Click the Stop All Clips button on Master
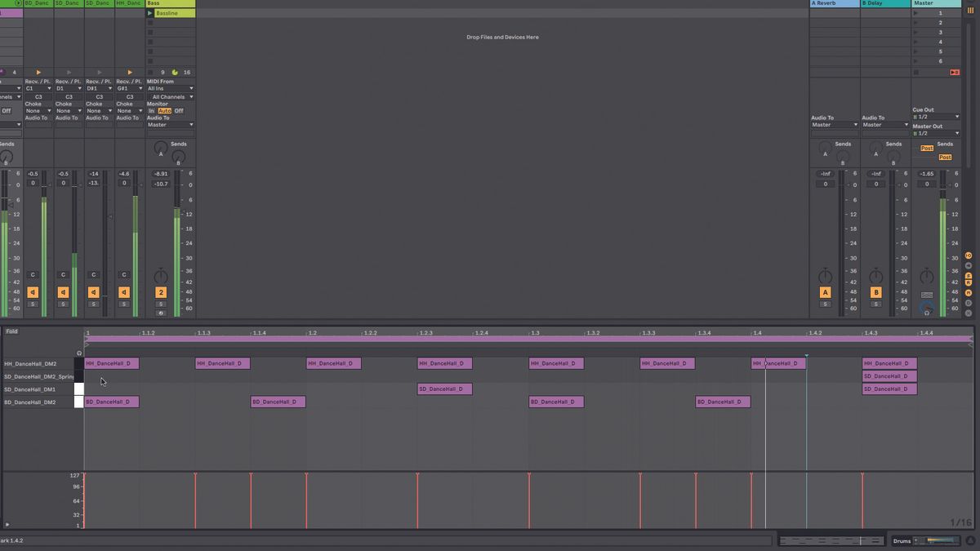 coord(955,72)
